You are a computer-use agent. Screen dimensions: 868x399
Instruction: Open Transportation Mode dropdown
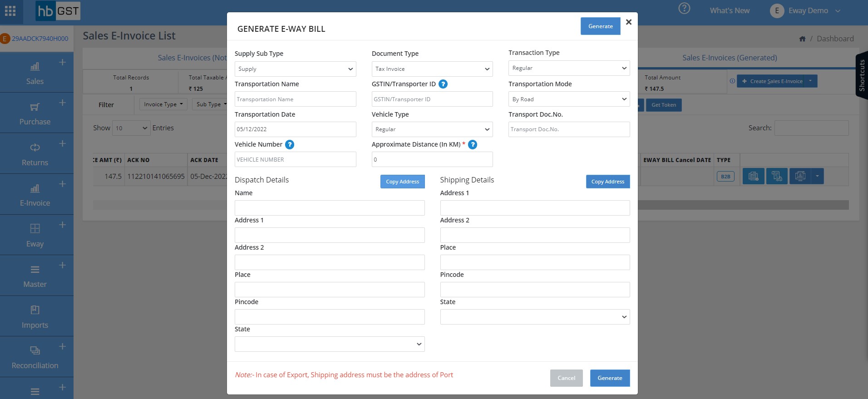[569, 99]
